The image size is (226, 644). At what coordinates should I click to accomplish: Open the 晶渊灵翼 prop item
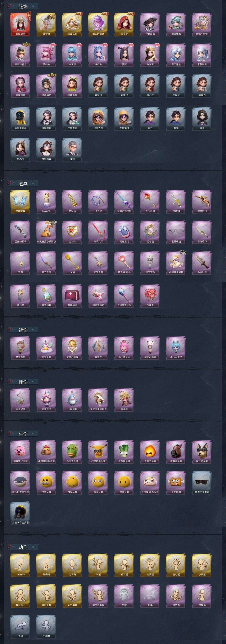pyautogui.click(x=20, y=202)
